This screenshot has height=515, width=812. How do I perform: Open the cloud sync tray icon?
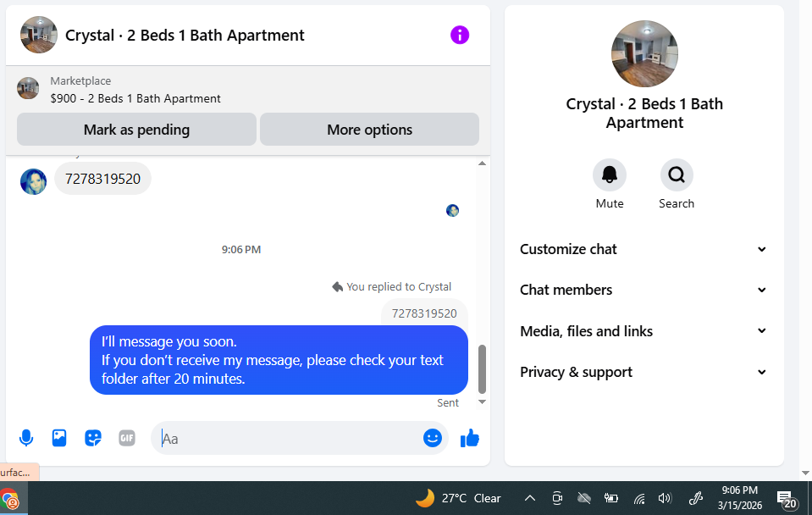584,498
